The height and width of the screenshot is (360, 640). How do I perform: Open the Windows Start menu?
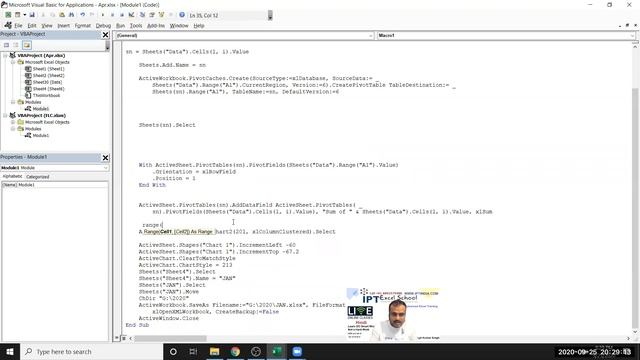[x=10, y=351]
